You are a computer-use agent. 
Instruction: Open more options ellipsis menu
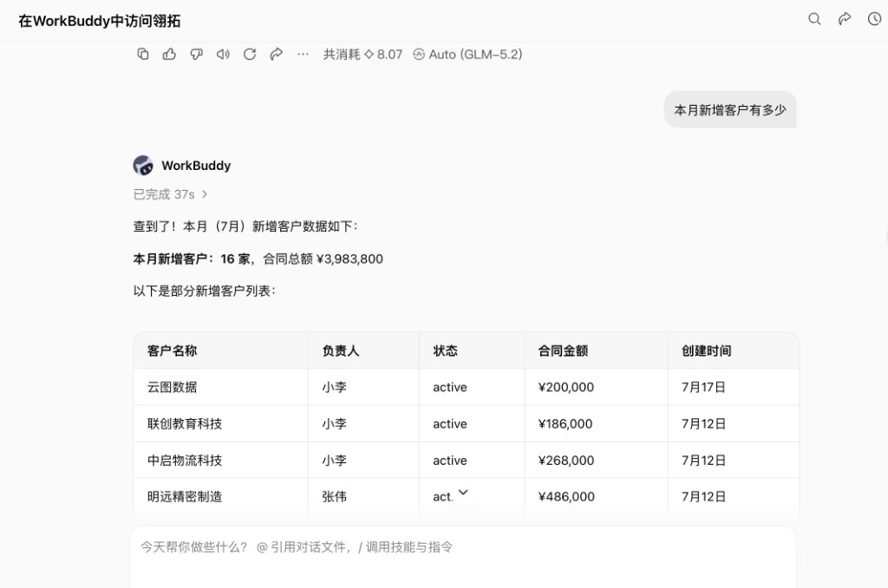[303, 54]
